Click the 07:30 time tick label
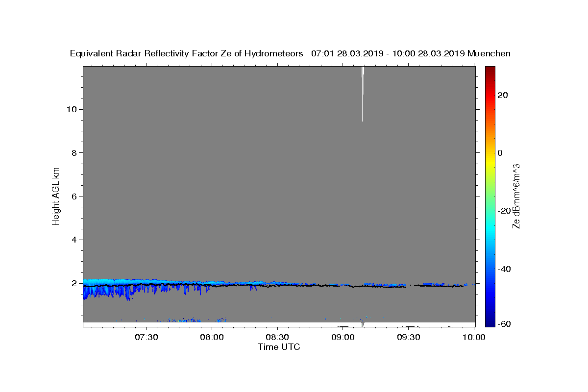The width and height of the screenshot is (588, 392). click(x=147, y=337)
